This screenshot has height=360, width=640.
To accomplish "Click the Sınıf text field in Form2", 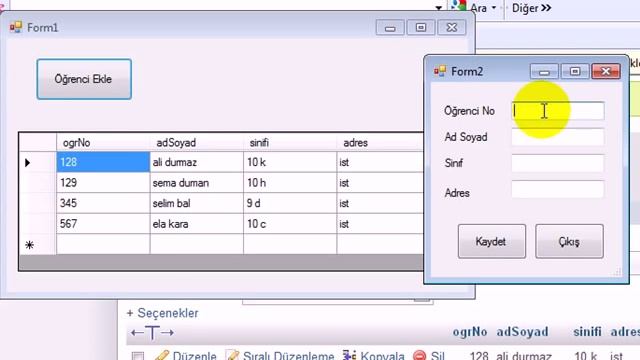I will pos(558,163).
